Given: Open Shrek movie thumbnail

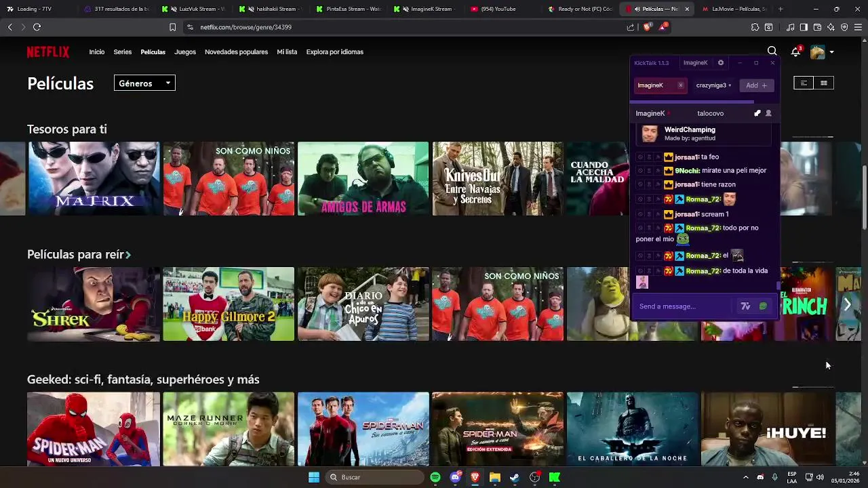Looking at the screenshot, I should point(94,304).
